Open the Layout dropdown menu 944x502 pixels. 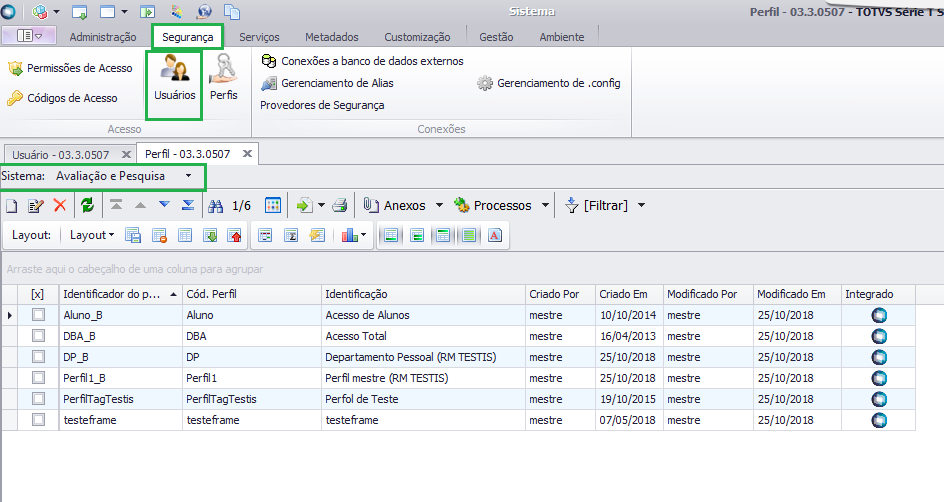coord(92,235)
